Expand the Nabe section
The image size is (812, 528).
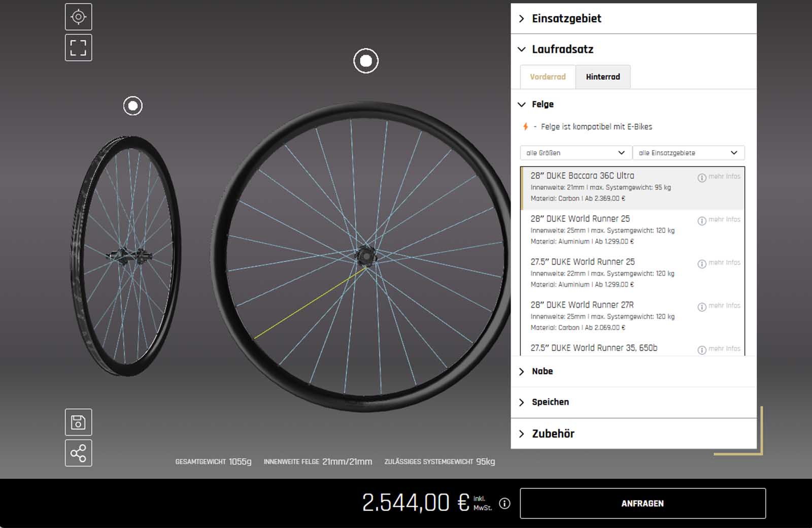[542, 371]
